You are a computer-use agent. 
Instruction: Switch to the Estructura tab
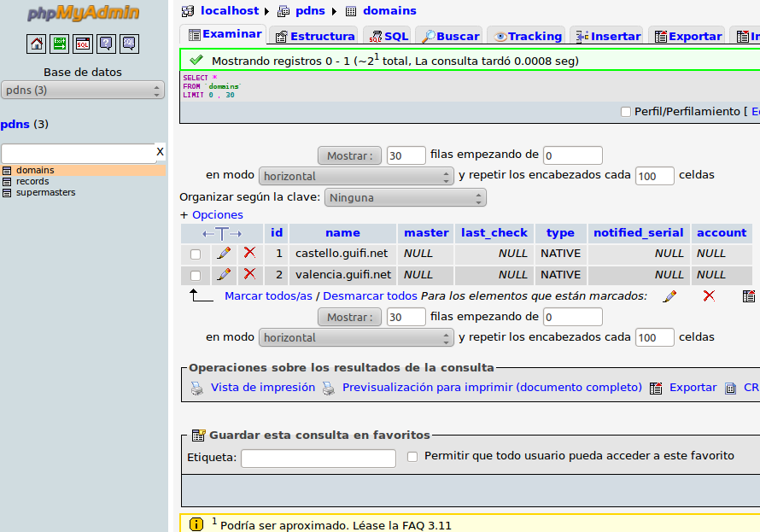tap(313, 36)
